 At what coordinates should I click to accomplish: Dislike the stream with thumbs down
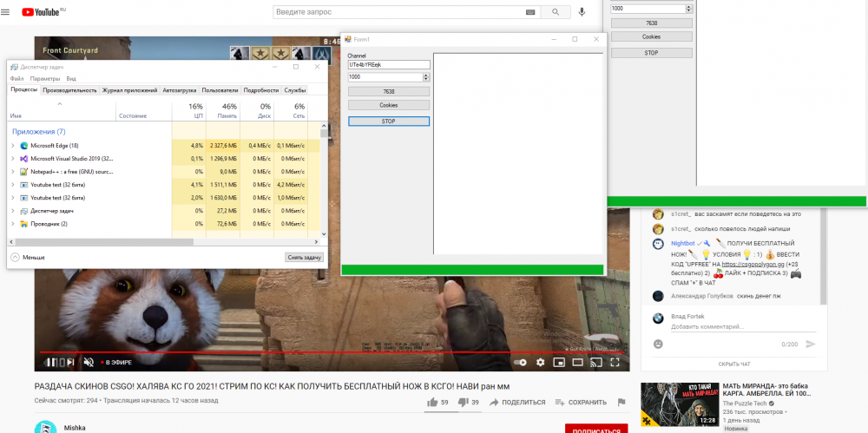463,402
